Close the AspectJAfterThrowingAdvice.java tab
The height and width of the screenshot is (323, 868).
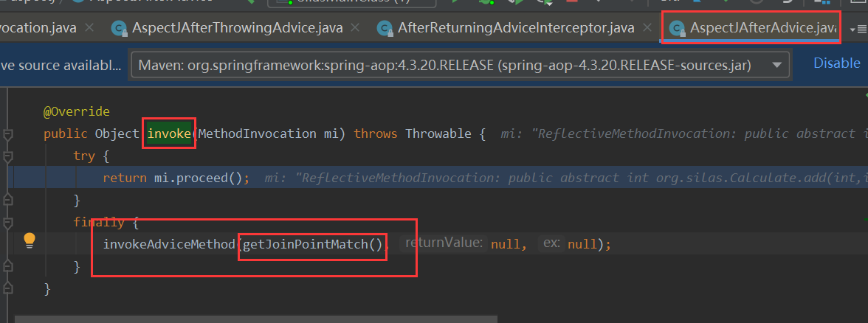click(x=356, y=28)
